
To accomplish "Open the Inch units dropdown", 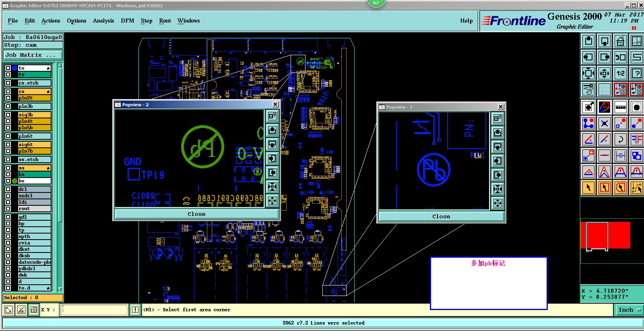I will coord(630,310).
